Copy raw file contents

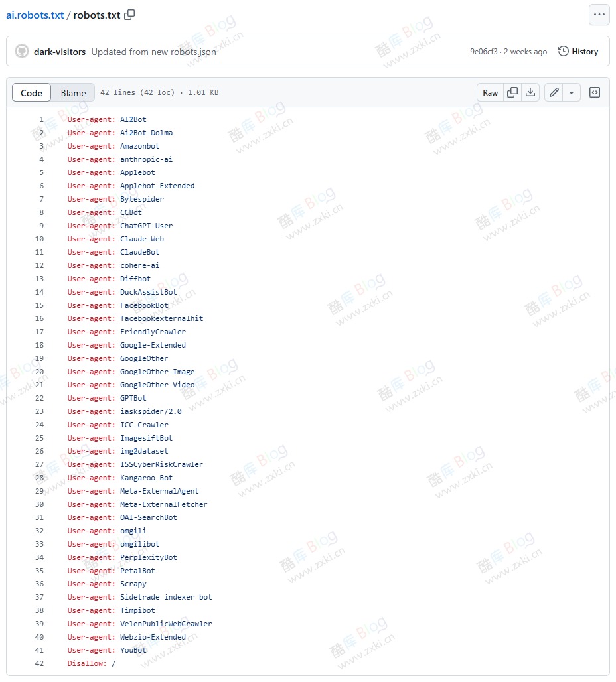pyautogui.click(x=512, y=93)
